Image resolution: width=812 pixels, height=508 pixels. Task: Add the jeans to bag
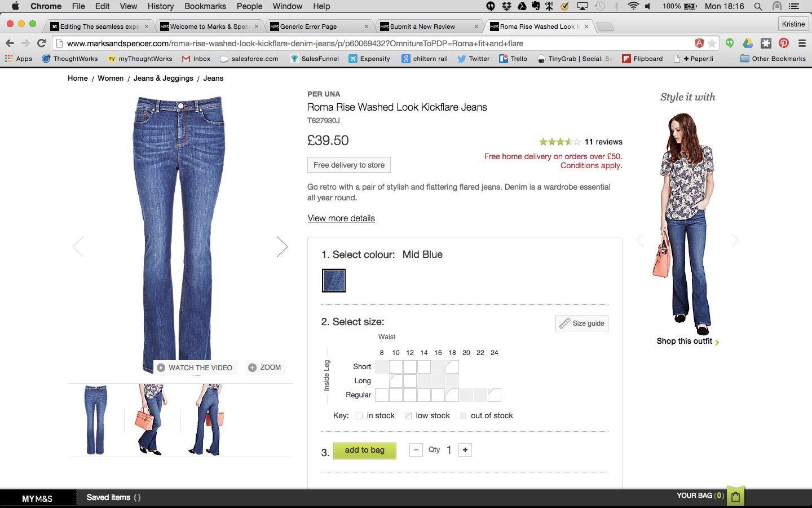click(365, 450)
